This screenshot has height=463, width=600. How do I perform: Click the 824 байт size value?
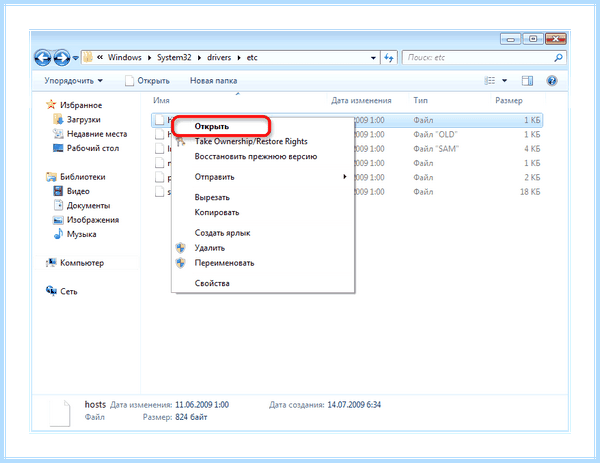[191, 417]
